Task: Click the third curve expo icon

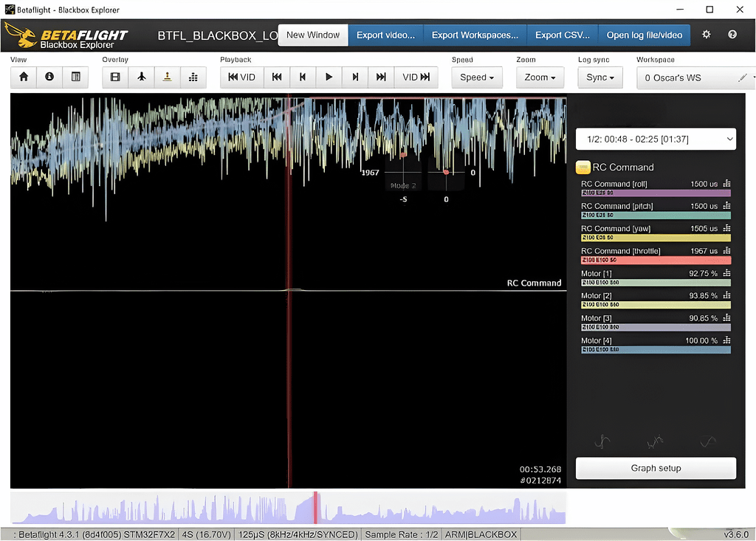Action: click(x=708, y=441)
